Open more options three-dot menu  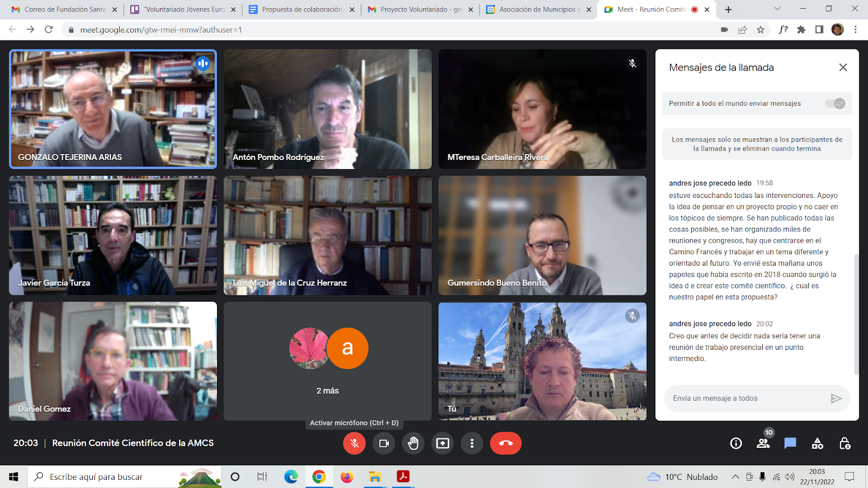coord(472,444)
